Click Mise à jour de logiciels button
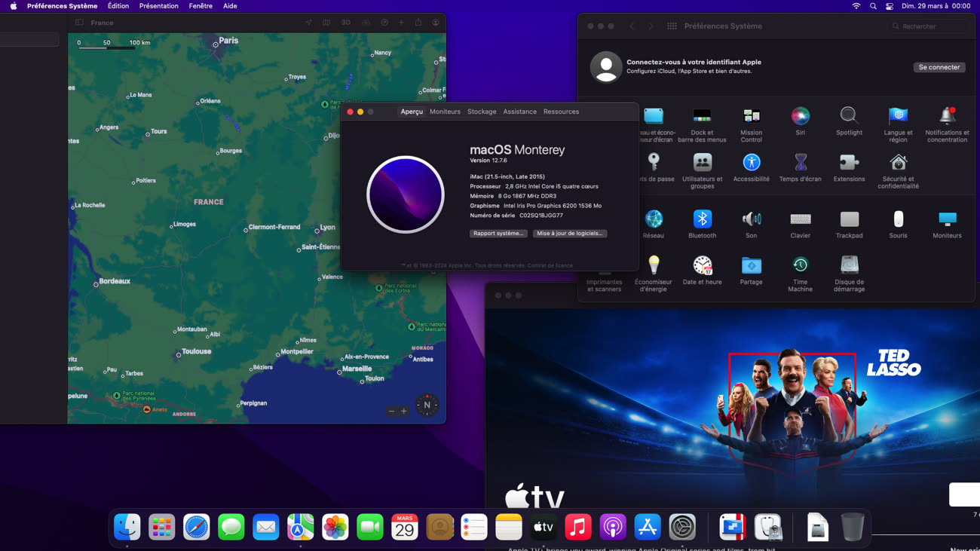 click(569, 234)
